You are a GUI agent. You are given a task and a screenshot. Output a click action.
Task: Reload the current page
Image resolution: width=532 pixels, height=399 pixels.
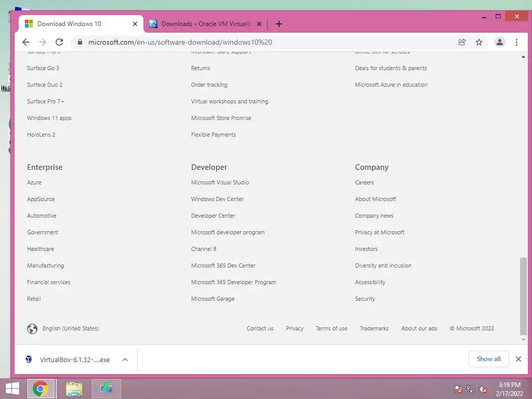point(59,42)
